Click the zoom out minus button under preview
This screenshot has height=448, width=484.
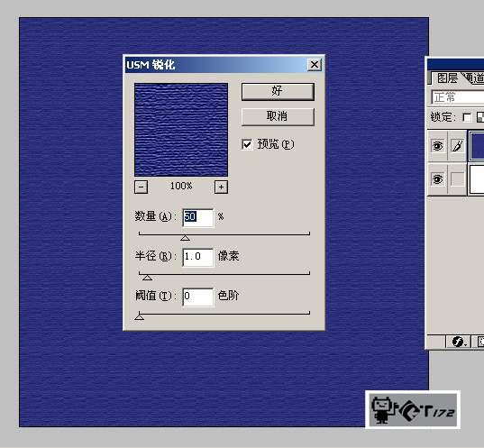coord(142,187)
